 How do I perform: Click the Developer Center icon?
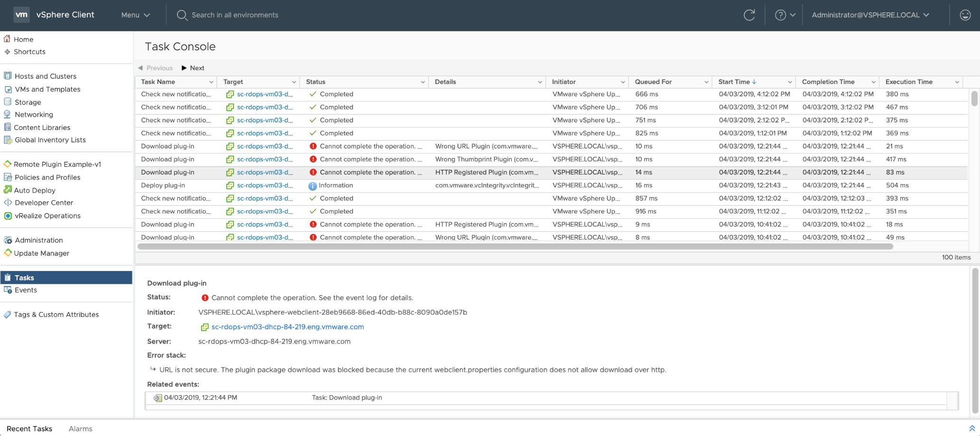[x=8, y=203]
